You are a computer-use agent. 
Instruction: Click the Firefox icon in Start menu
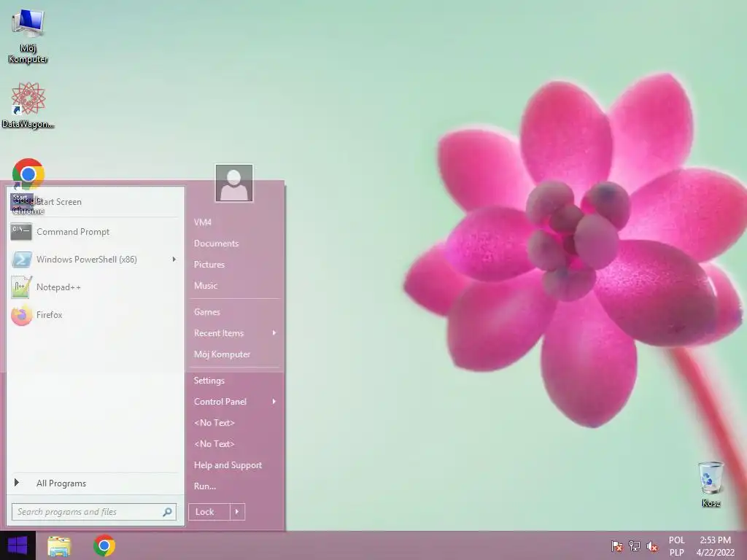[x=21, y=315]
